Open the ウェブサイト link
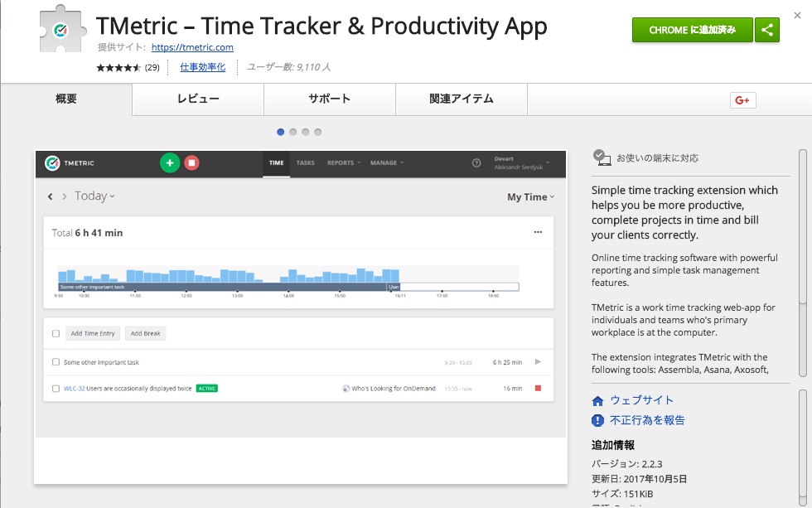The width and height of the screenshot is (812, 508). tap(641, 400)
